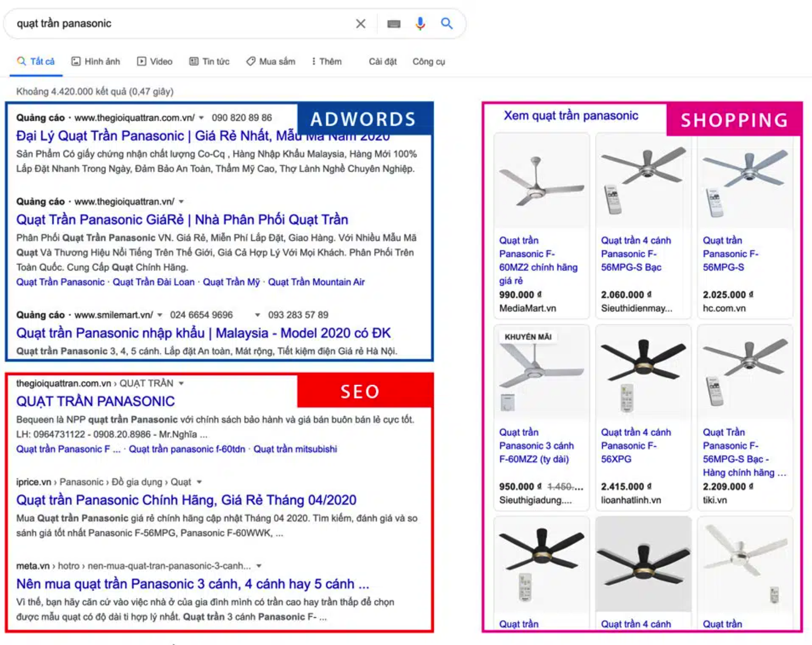The image size is (812, 645).
Task: Click the voice search microphone icon
Action: (x=420, y=23)
